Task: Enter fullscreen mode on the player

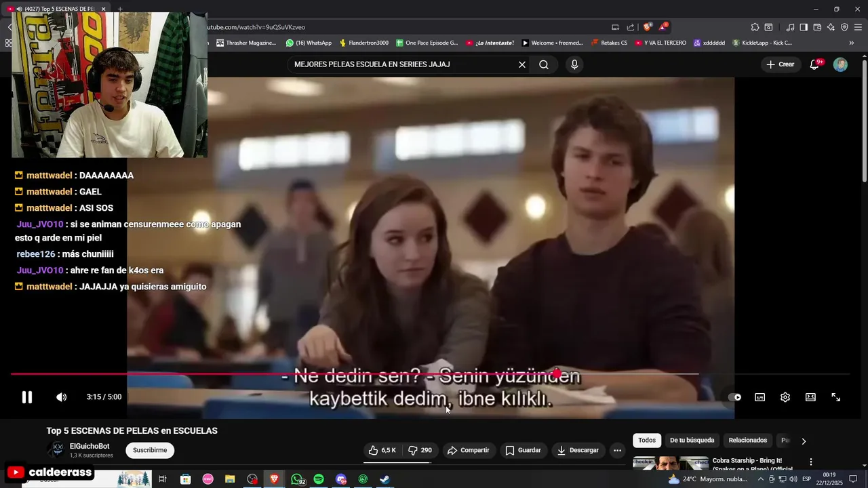Action: 836,397
